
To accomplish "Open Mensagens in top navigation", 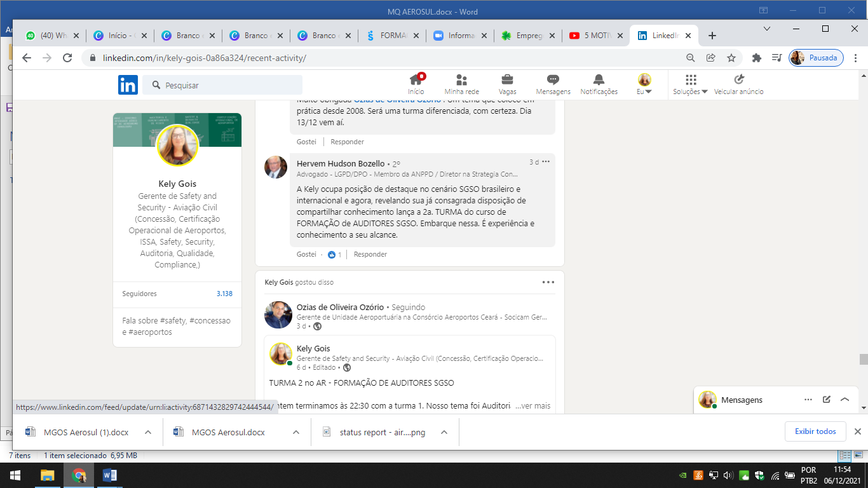I will click(x=553, y=85).
